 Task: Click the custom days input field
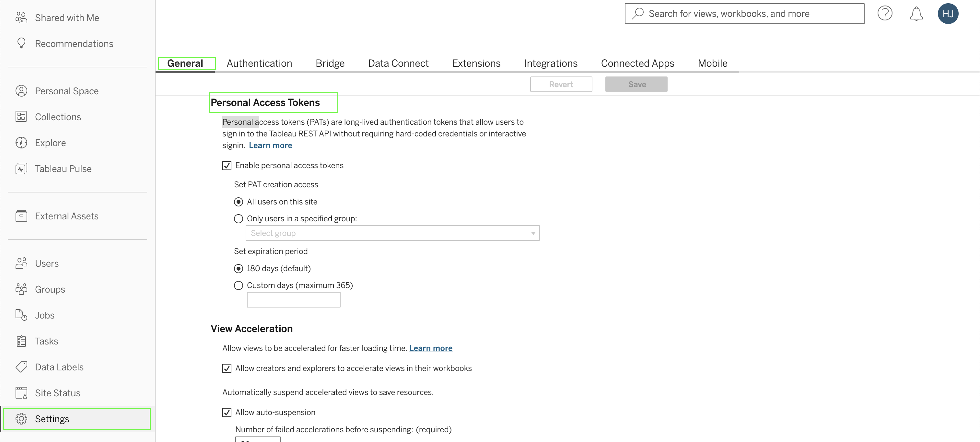[293, 300]
